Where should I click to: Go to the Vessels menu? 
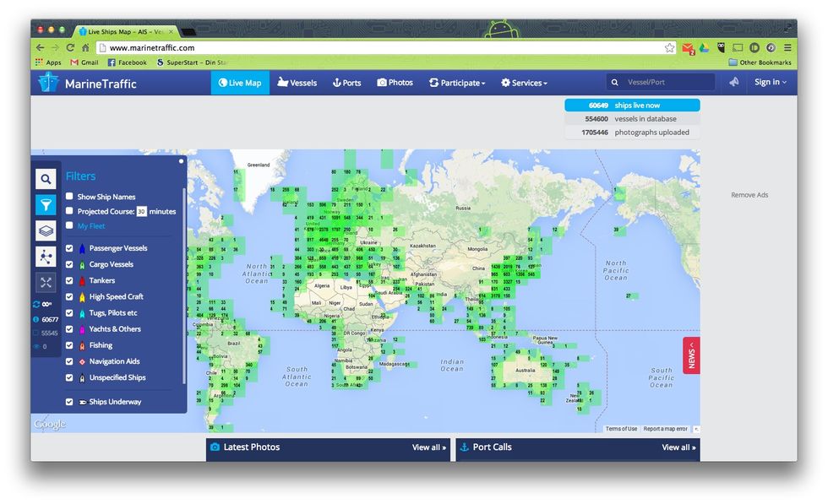point(297,83)
